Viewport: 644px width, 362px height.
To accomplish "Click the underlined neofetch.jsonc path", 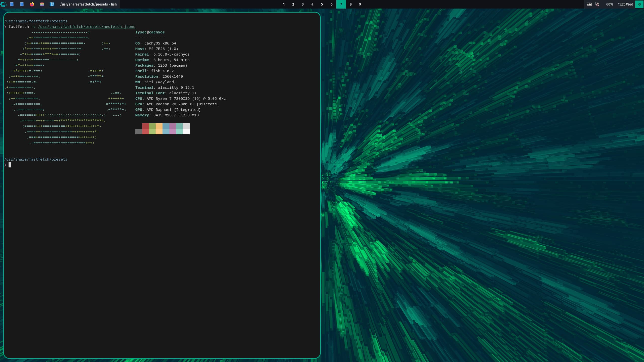I will click(x=87, y=27).
